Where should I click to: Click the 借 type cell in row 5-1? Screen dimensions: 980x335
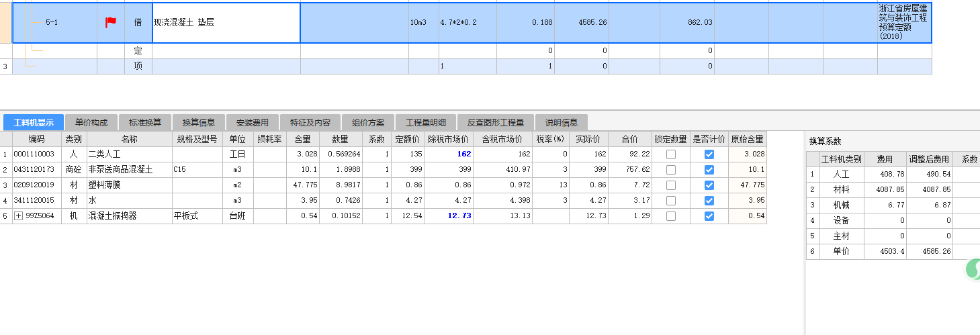pyautogui.click(x=138, y=23)
